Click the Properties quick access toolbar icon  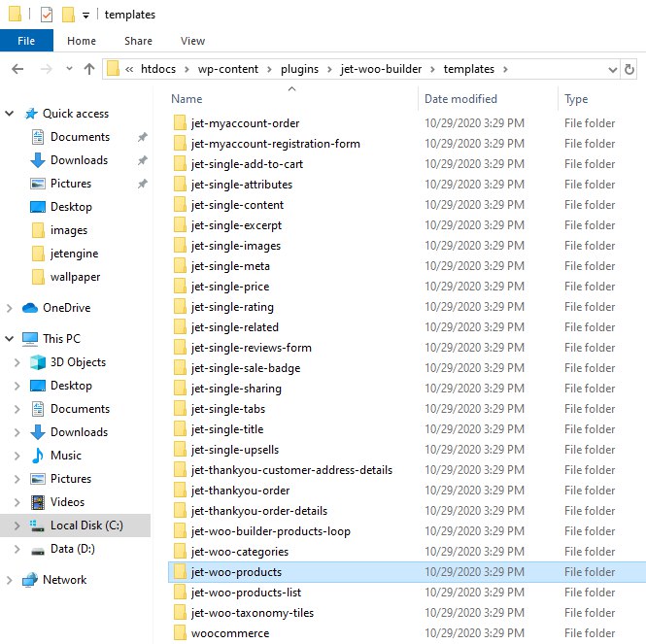pyautogui.click(x=47, y=15)
